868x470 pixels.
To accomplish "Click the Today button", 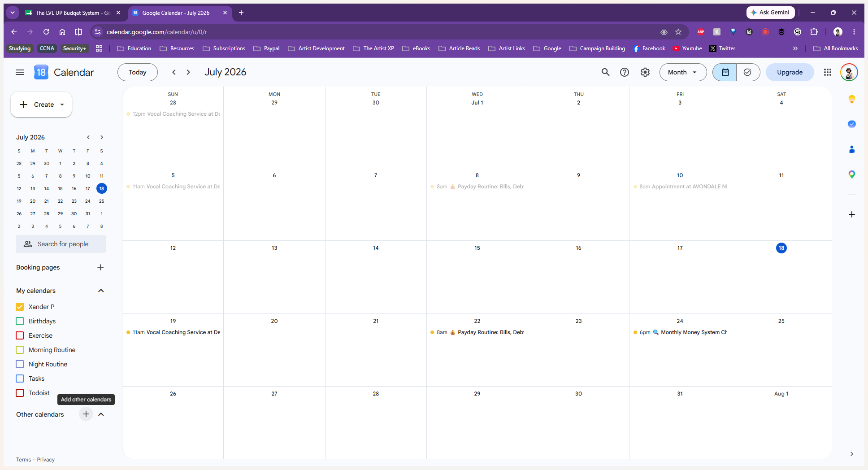I will (x=138, y=72).
